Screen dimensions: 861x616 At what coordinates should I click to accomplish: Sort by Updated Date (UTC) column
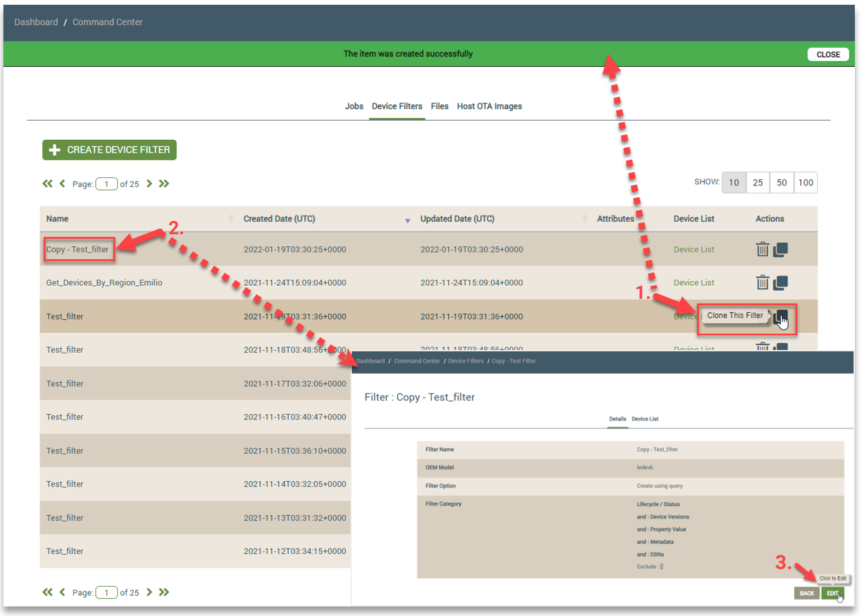coord(457,219)
